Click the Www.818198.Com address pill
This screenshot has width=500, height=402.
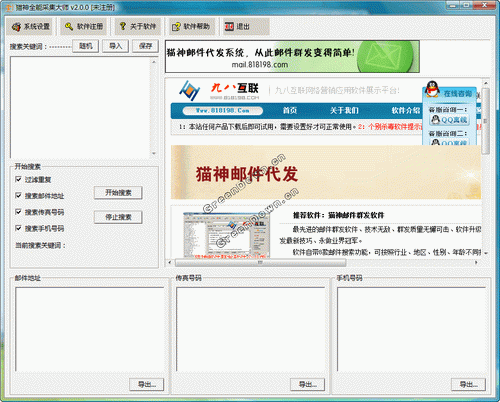pyautogui.click(x=223, y=110)
